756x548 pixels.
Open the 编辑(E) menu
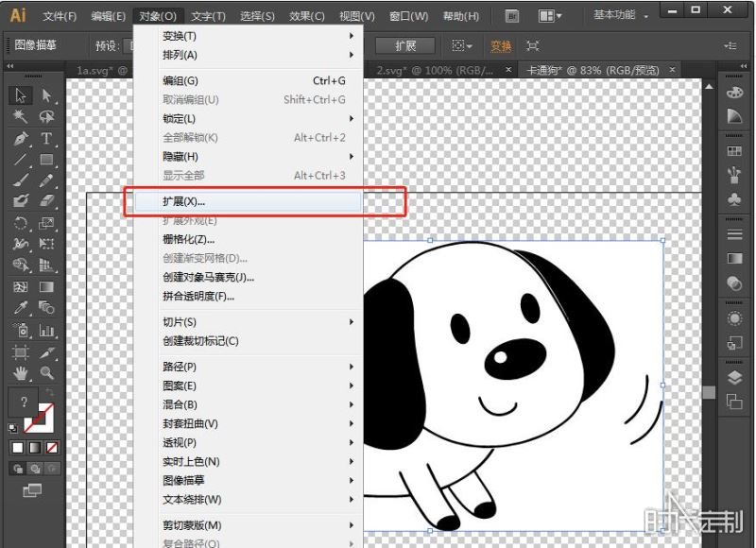[108, 16]
